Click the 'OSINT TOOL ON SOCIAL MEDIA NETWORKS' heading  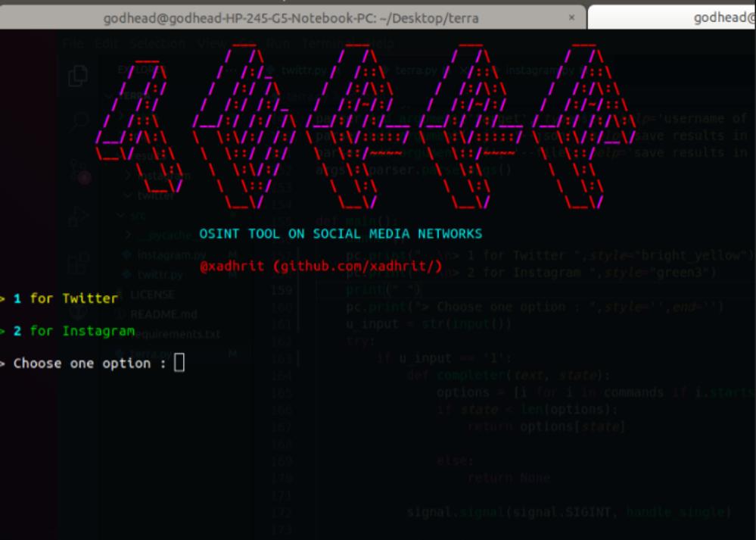[x=340, y=233]
